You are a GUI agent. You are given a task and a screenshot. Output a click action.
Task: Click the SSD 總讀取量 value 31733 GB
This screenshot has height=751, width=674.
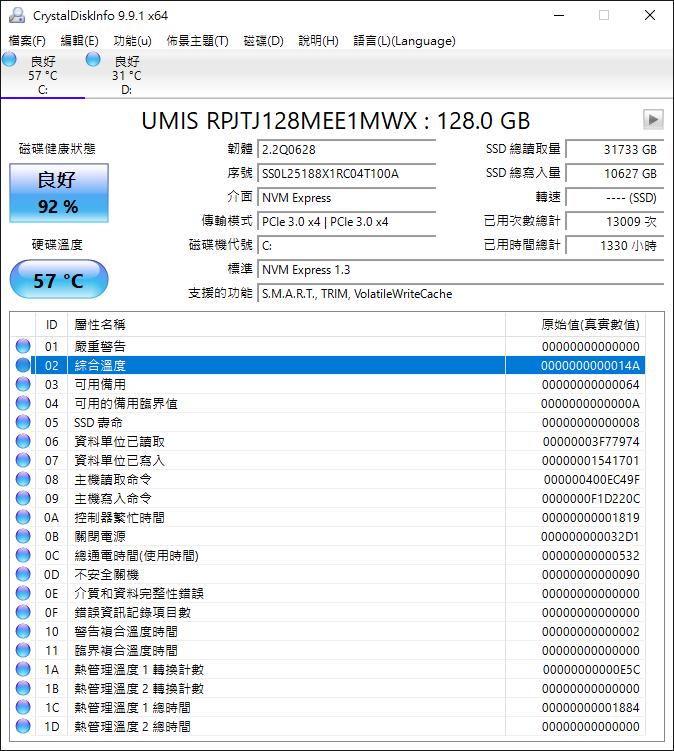615,149
